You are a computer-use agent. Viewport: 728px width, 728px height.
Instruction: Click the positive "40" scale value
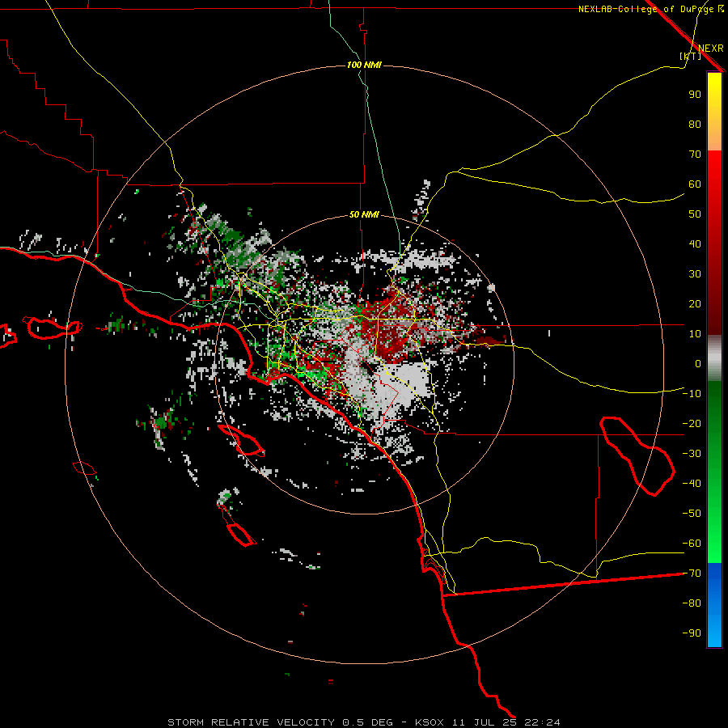[x=695, y=244]
